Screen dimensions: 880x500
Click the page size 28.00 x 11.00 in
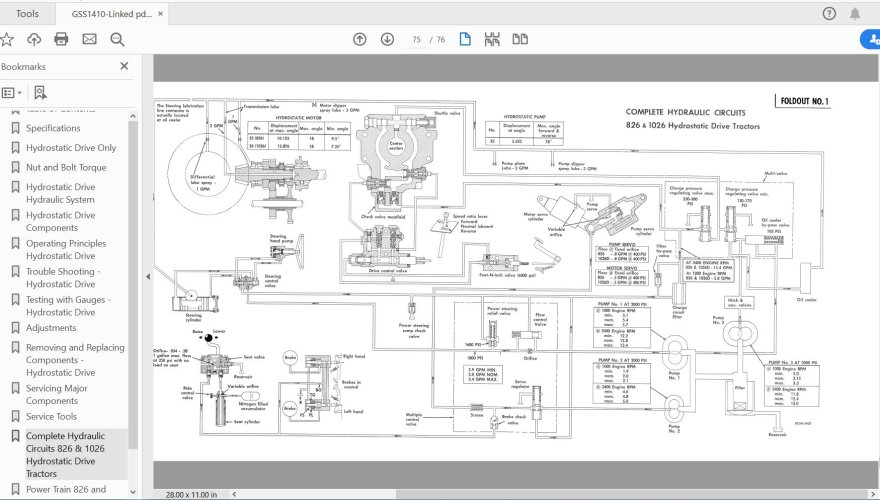click(191, 494)
